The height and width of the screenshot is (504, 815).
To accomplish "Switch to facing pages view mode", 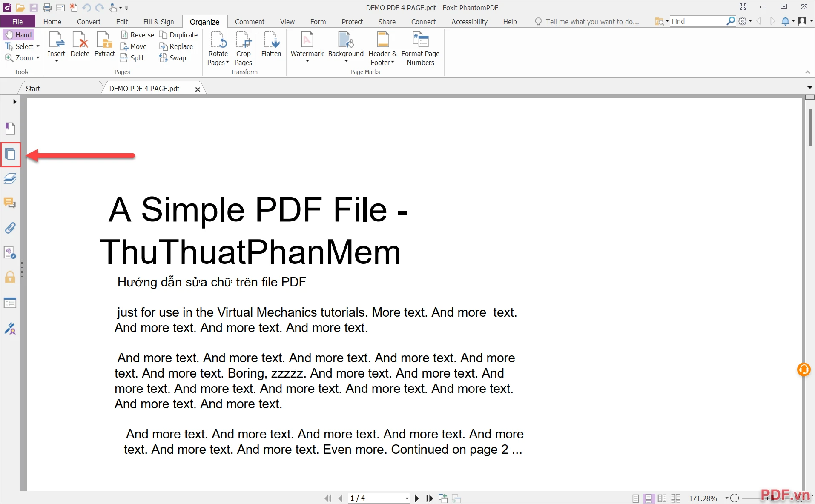I will click(662, 498).
